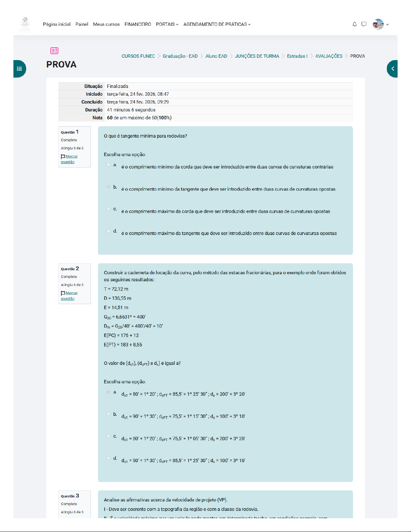
Task: Select option d in Questão 2
Action: (x=108, y=458)
